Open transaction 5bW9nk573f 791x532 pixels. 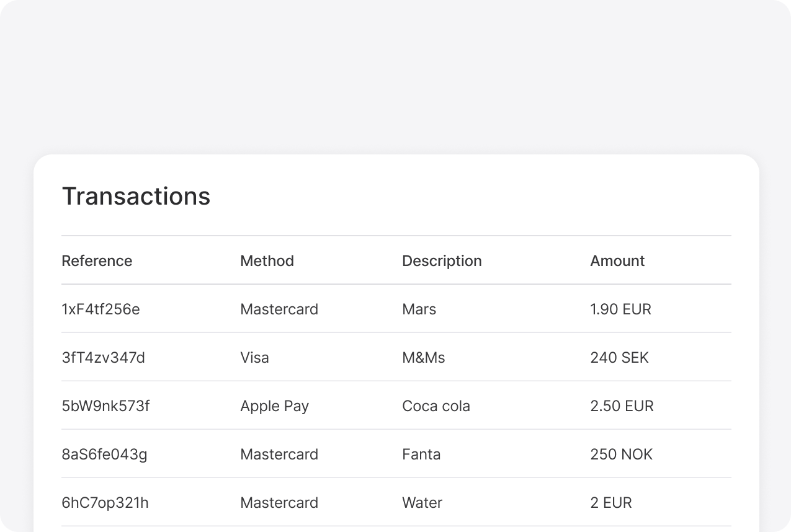coord(105,406)
